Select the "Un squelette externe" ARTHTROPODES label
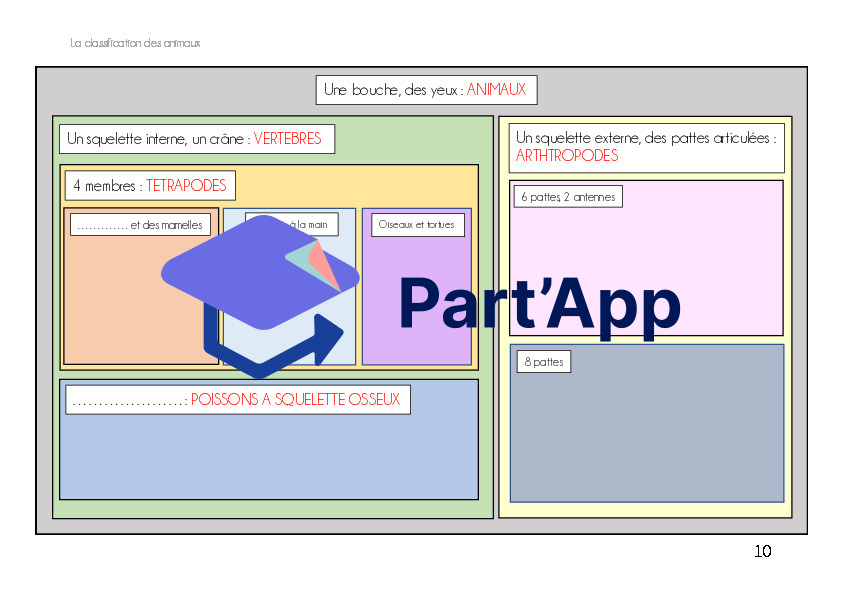 tap(647, 147)
